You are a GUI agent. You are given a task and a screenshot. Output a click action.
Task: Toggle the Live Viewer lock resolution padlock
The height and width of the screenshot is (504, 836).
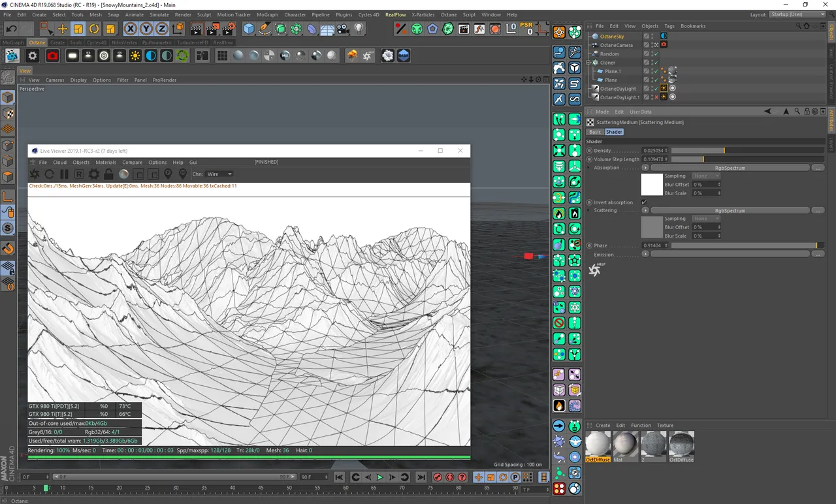click(x=108, y=174)
